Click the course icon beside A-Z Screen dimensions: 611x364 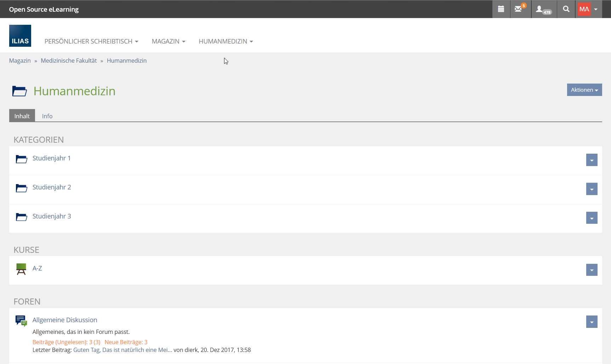[x=21, y=269]
